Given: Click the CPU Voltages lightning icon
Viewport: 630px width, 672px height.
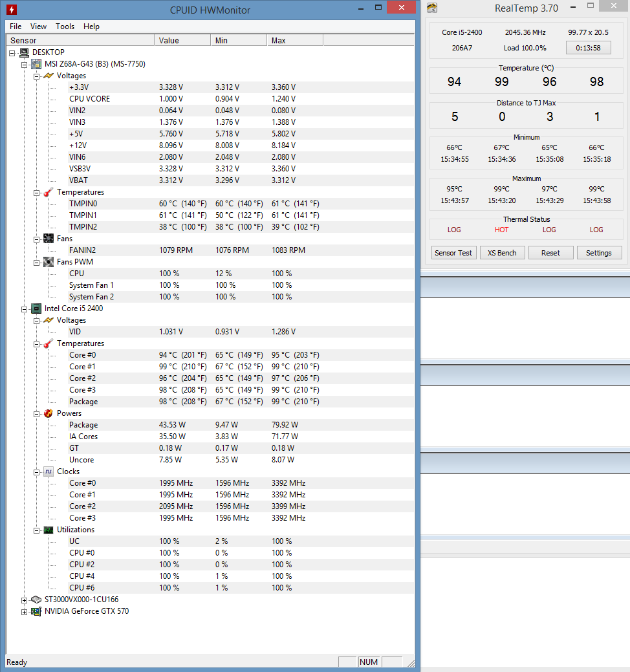Looking at the screenshot, I should click(x=49, y=320).
